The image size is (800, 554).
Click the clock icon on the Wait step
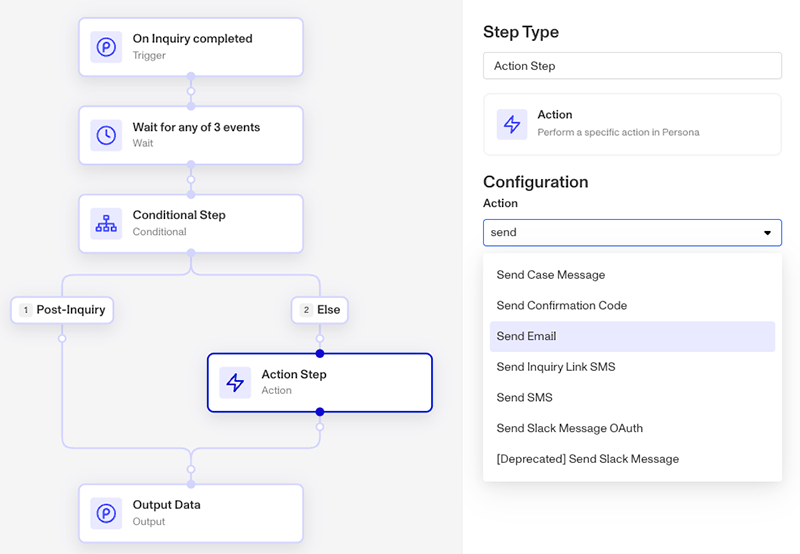(x=106, y=135)
